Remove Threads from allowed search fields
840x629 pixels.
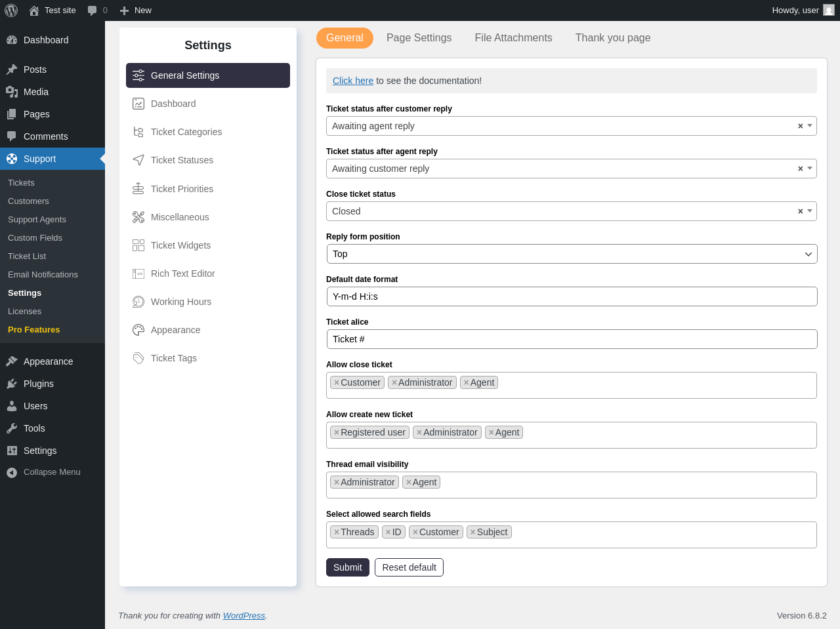click(337, 532)
